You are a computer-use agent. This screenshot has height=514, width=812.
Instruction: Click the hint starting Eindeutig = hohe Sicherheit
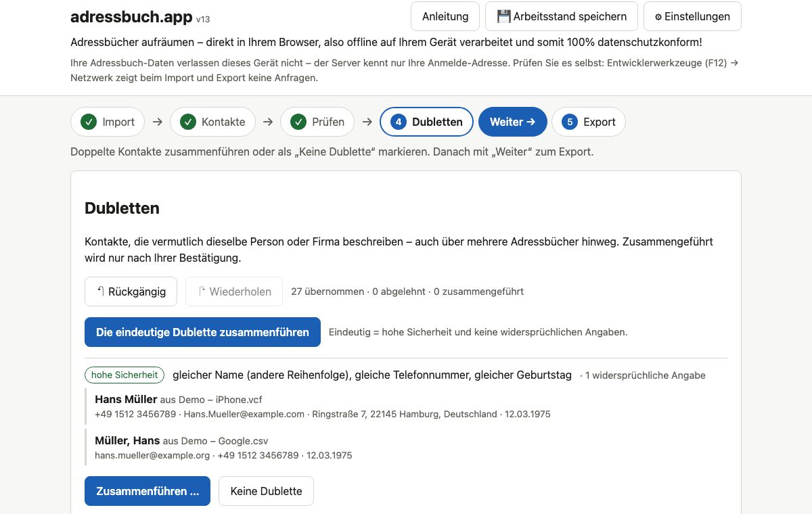[478, 332]
